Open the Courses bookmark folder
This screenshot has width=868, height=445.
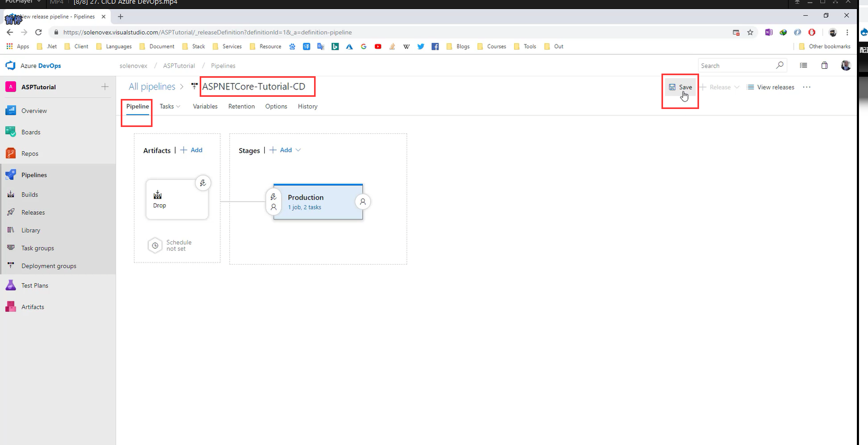(491, 47)
